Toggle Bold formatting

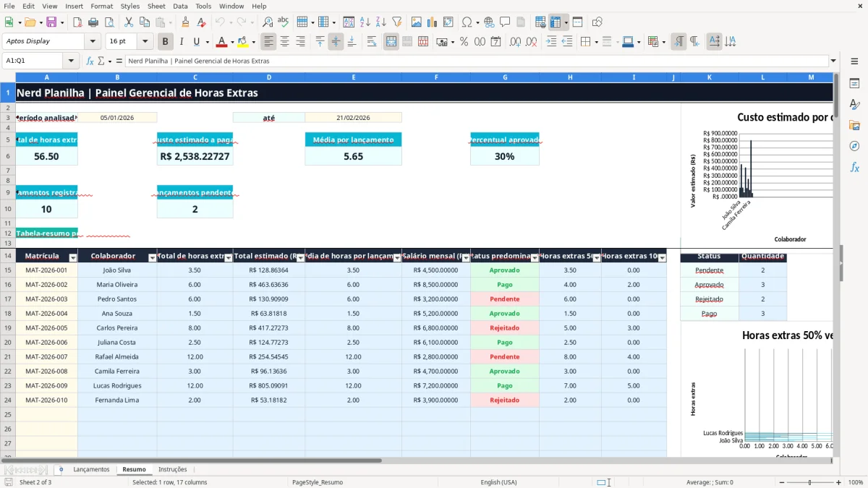(x=166, y=42)
